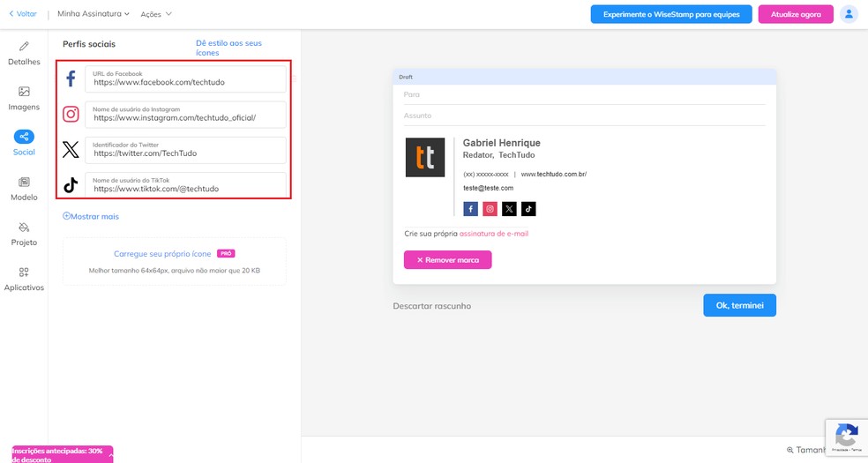Select the Social share icon
Screen dimensions: 868x463
(x=24, y=138)
